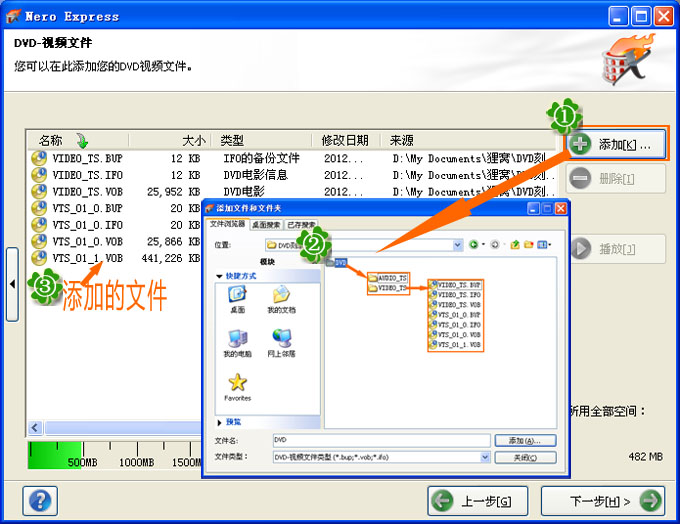Open the My Documents shortcut icon
Viewport: 680px width, 524px height.
point(281,300)
